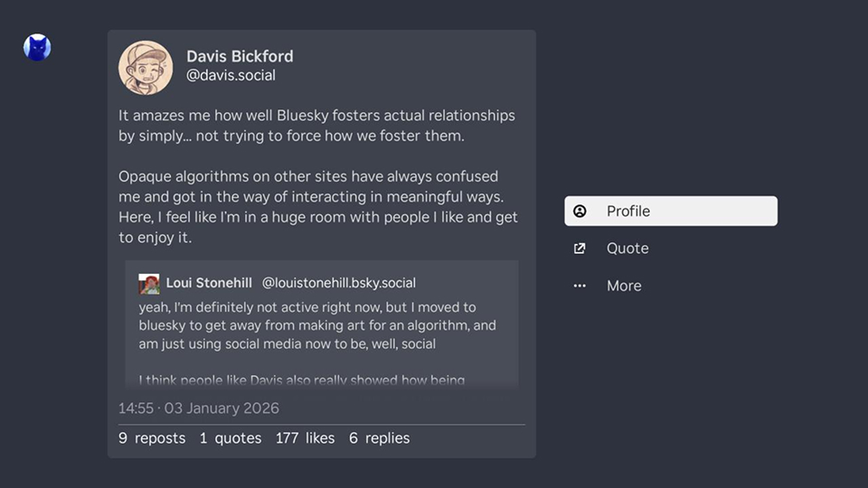This screenshot has height=488, width=868.
Task: Click Loui Stonehill's small avatar
Action: coord(149,284)
